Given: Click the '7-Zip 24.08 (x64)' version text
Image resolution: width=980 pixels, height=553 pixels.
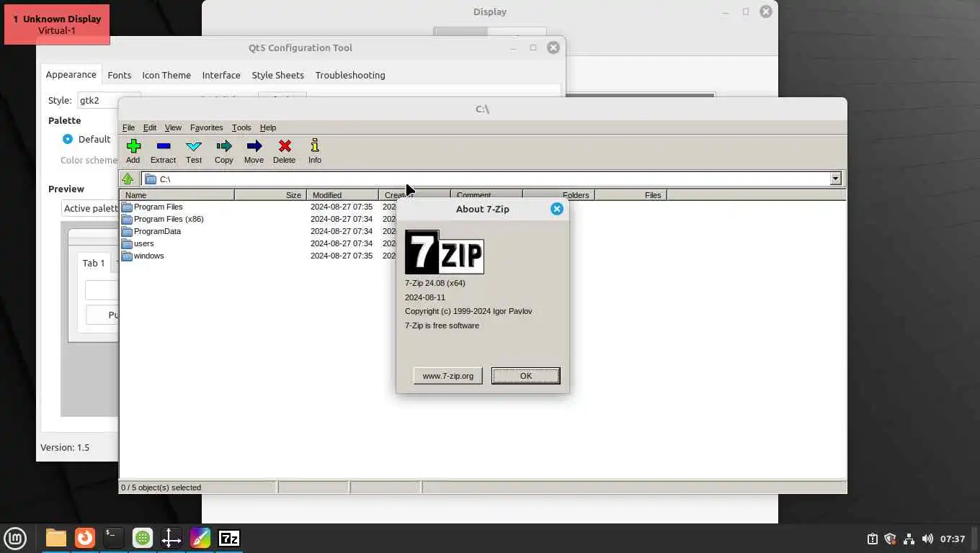Looking at the screenshot, I should pyautogui.click(x=435, y=283).
